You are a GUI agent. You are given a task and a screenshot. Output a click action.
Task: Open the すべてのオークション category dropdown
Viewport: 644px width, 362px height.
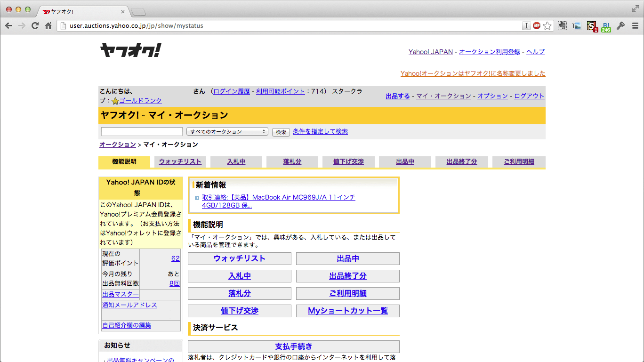pos(227,132)
